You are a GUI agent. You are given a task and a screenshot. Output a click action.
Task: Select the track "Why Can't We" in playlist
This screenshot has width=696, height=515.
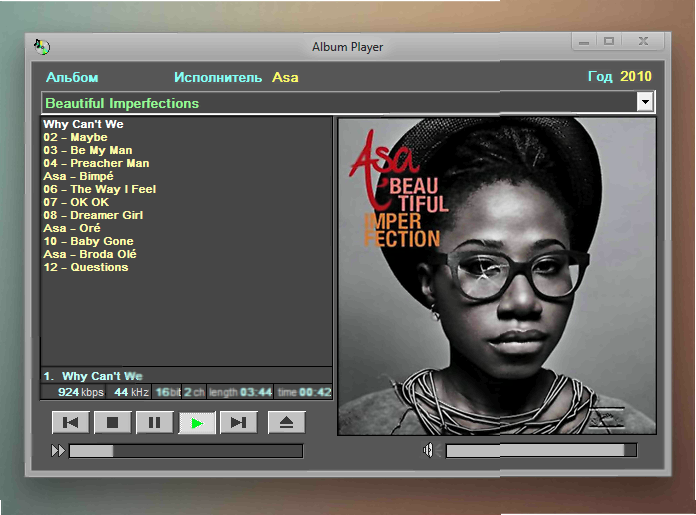(83, 124)
